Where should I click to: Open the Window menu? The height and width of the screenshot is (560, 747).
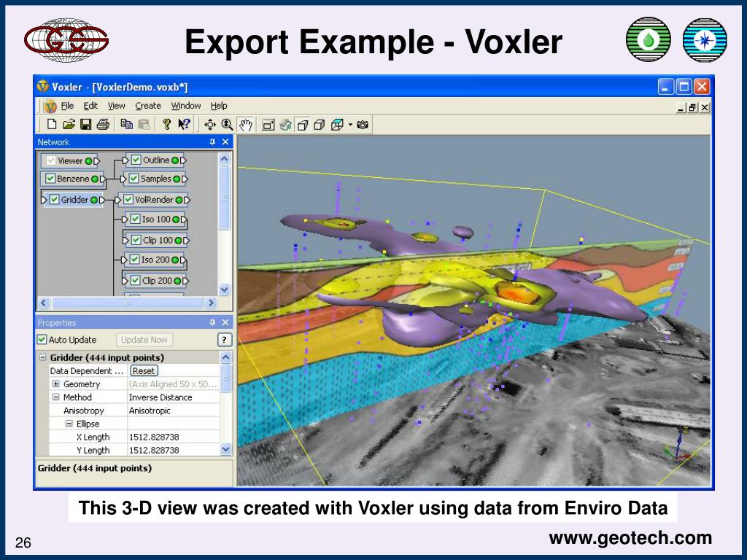coord(186,106)
